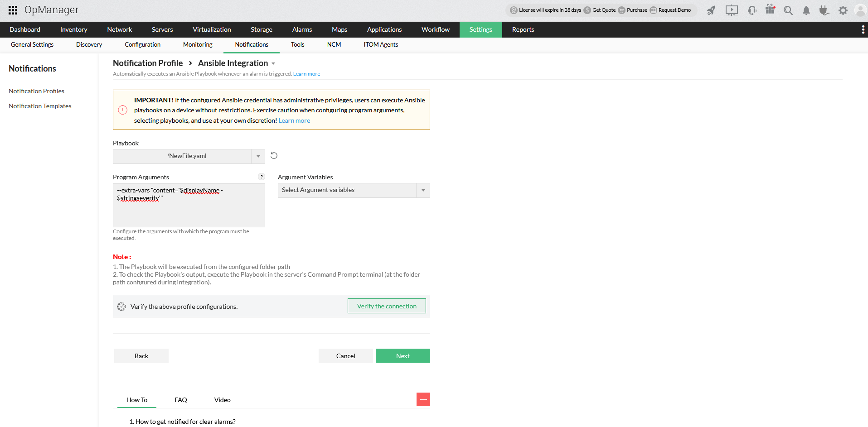Open the Playbook dropdown arrow
This screenshot has width=868, height=427.
pyautogui.click(x=258, y=156)
